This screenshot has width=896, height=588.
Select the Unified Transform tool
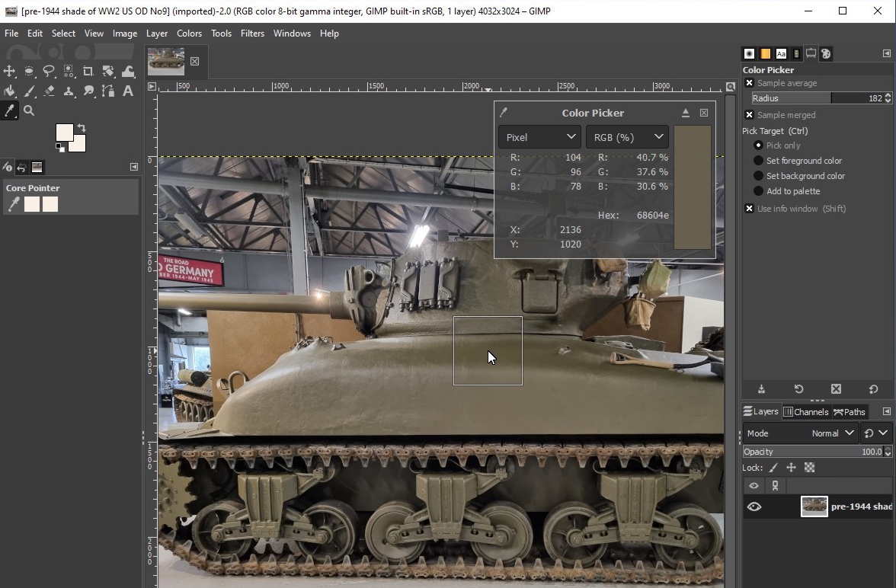tap(108, 71)
